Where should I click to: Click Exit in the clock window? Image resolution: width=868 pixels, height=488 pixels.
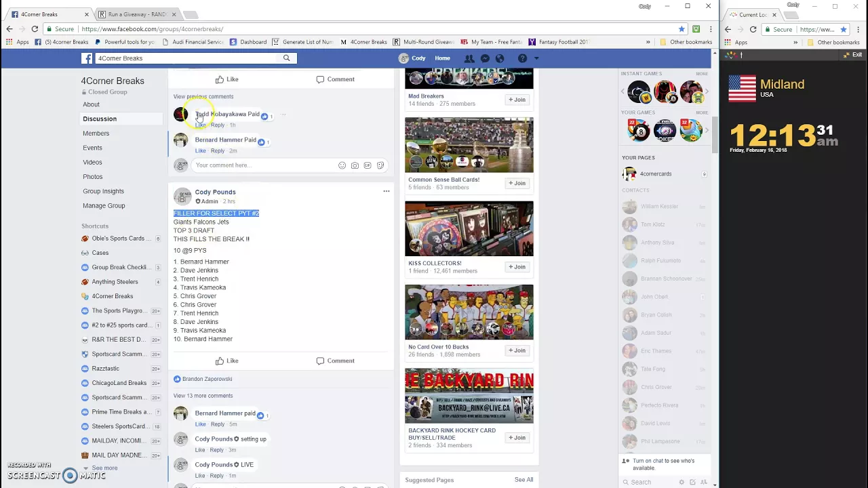(x=853, y=55)
